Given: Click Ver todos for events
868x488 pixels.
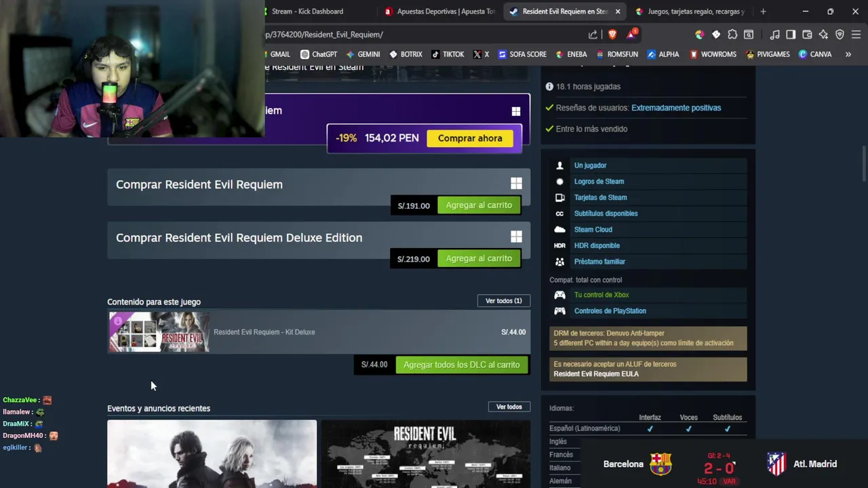Looking at the screenshot, I should [509, 407].
